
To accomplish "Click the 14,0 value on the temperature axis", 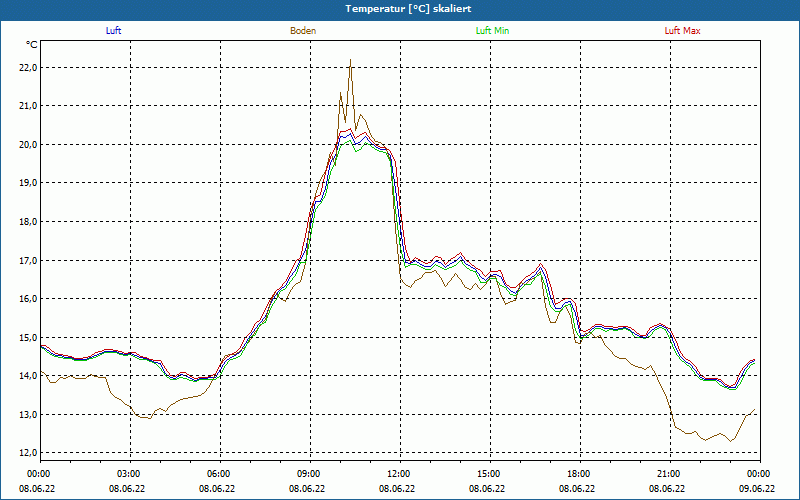I will click(x=27, y=376).
